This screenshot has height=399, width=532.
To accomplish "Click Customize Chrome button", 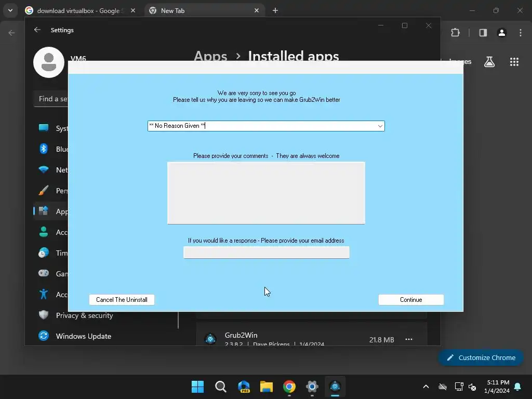I will (x=481, y=357).
